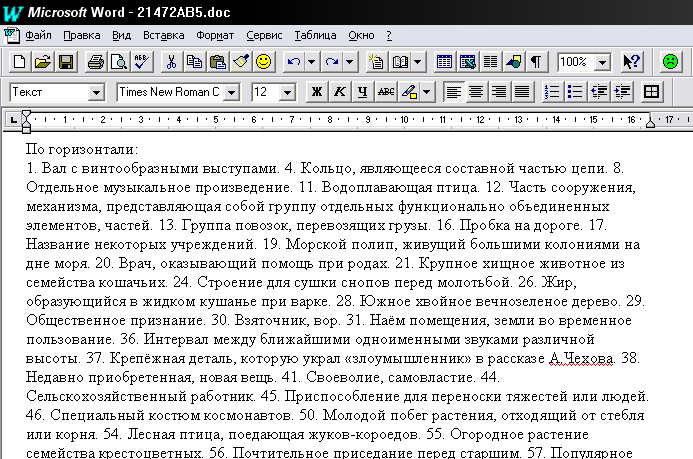Toggle italic formatting (К)
The image size is (693, 459).
(340, 92)
